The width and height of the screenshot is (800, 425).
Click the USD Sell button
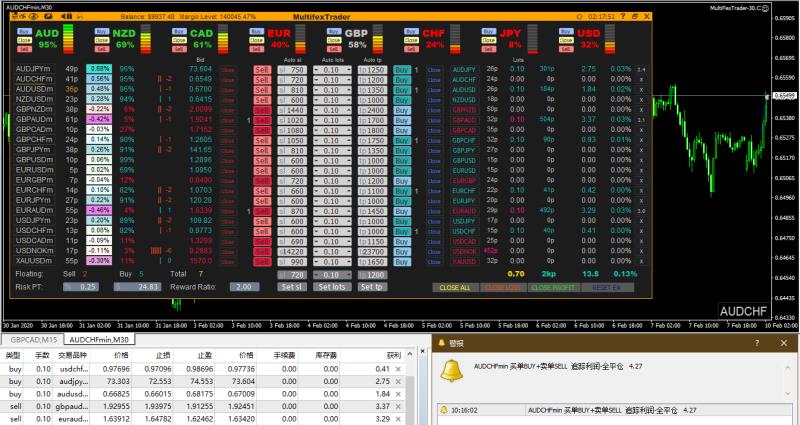566,49
